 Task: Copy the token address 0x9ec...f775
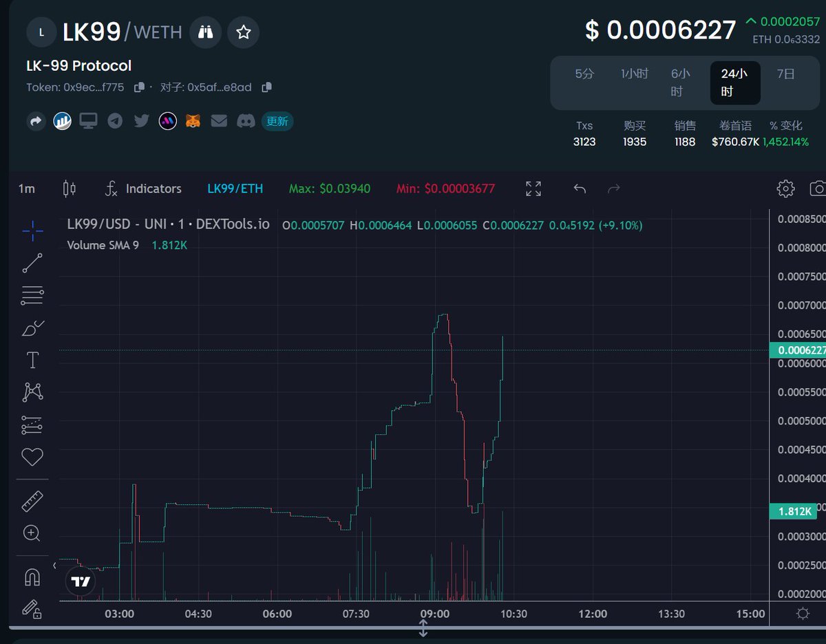139,87
